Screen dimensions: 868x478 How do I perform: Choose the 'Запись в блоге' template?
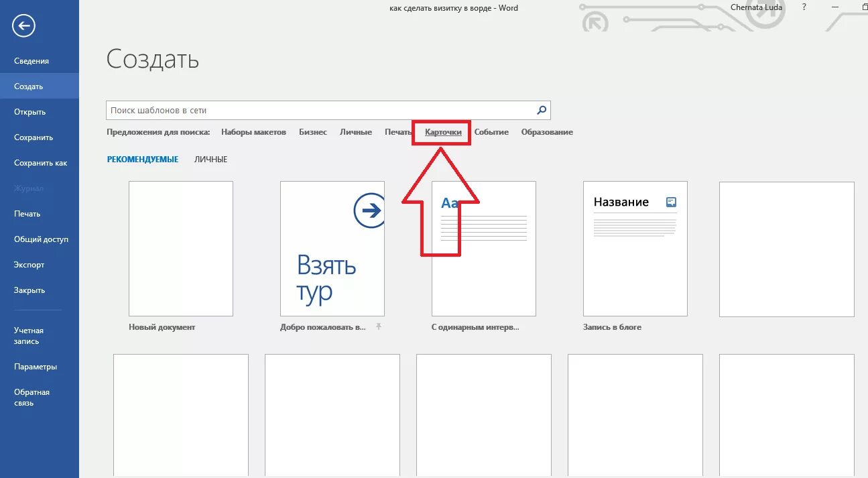[x=635, y=249]
